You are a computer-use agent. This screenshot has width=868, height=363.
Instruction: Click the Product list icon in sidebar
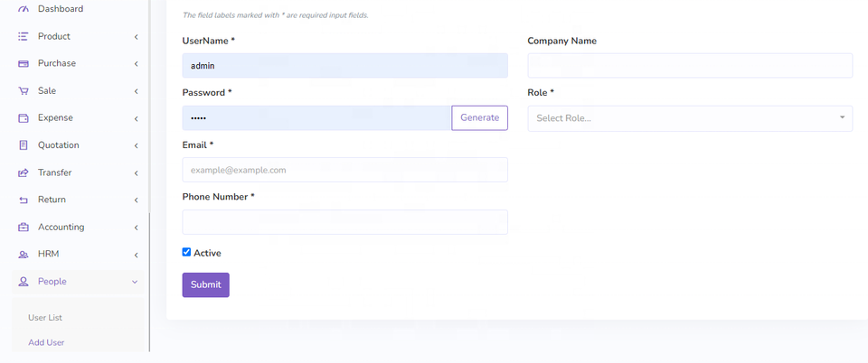pyautogui.click(x=24, y=36)
